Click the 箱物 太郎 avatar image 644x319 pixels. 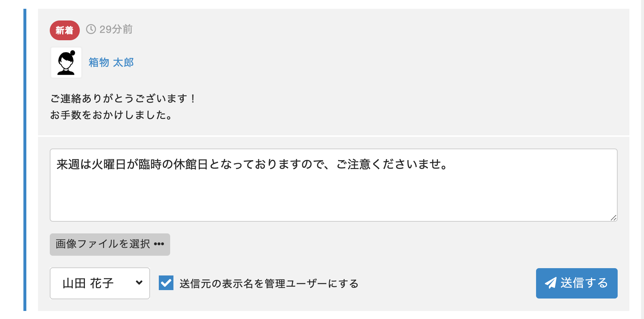point(66,63)
